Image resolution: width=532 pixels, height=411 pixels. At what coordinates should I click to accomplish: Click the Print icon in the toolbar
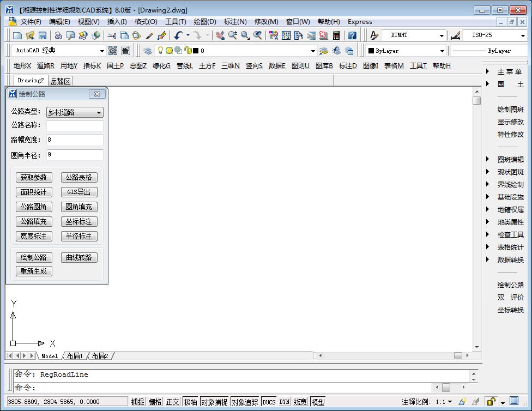[58, 35]
